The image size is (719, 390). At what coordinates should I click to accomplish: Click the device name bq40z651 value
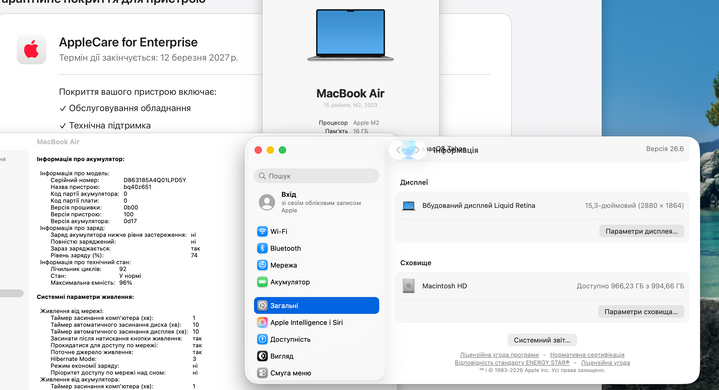137,187
